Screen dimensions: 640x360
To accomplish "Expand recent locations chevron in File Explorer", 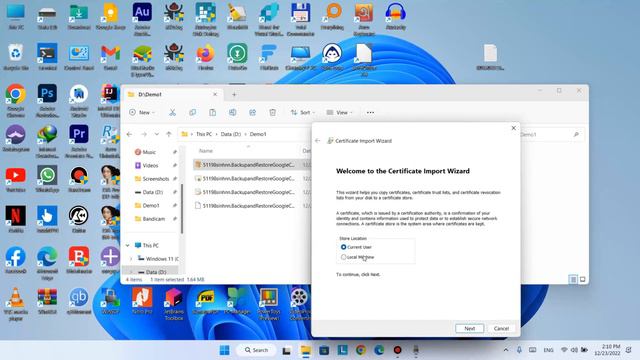I will point(156,134).
